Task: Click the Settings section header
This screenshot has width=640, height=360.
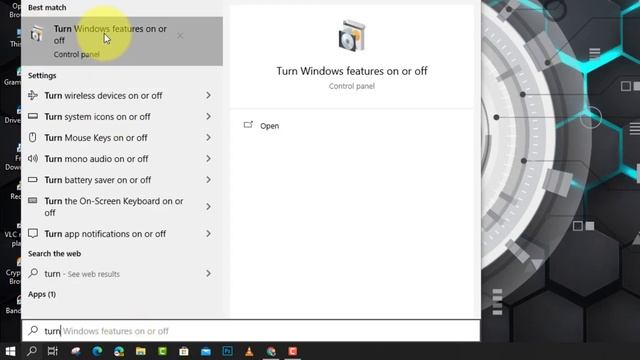Action: click(x=42, y=76)
